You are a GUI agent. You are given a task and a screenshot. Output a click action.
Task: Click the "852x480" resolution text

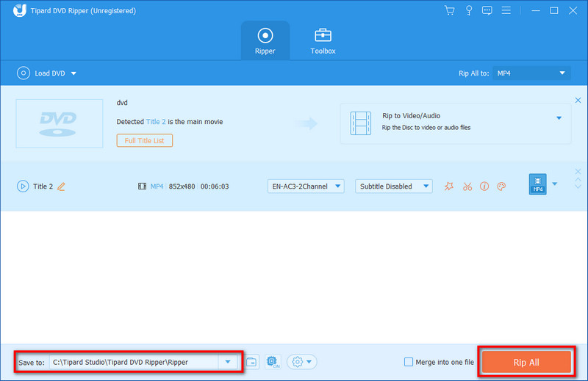(182, 186)
